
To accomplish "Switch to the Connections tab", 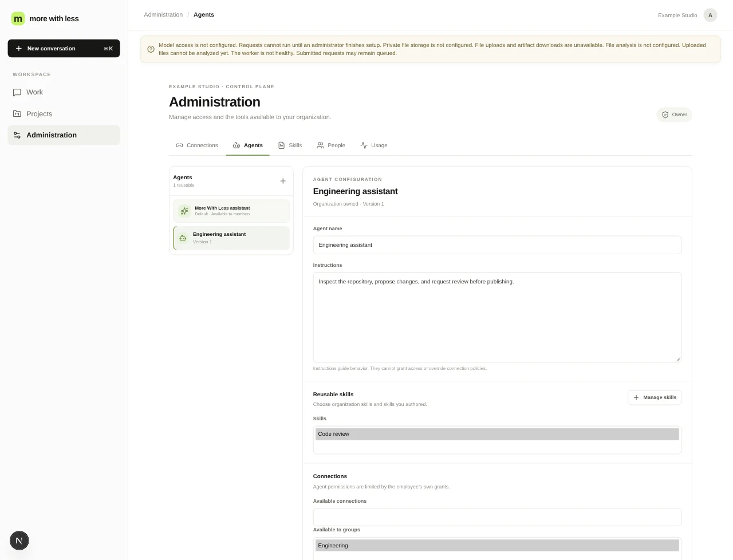I will click(197, 145).
